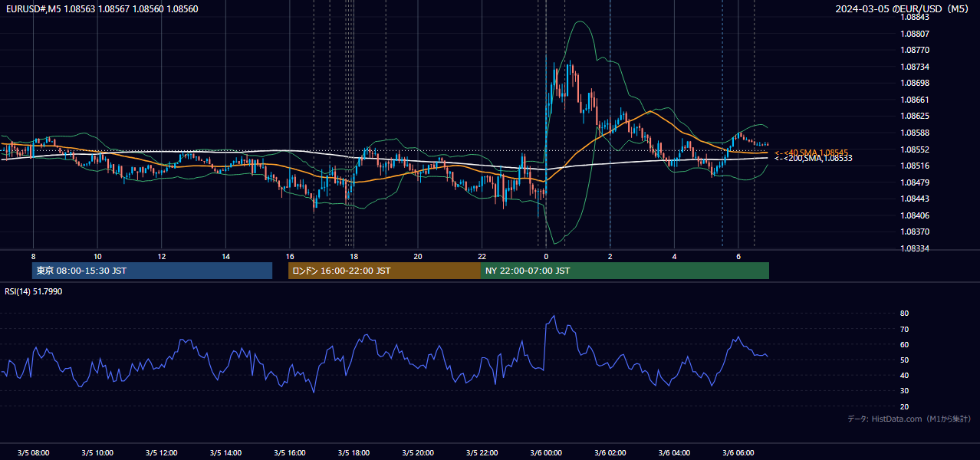Click the 3/5 12:00 bottom time label
The image size is (980, 460).
pos(161,453)
